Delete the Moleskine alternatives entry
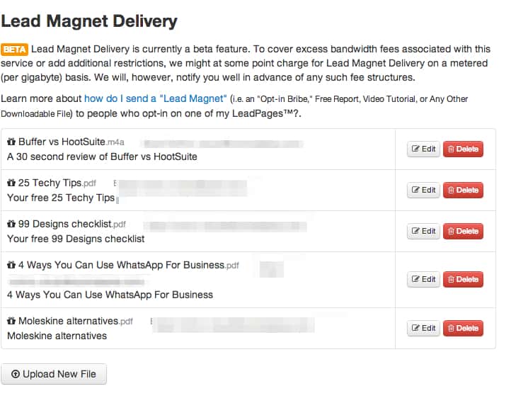 click(463, 329)
